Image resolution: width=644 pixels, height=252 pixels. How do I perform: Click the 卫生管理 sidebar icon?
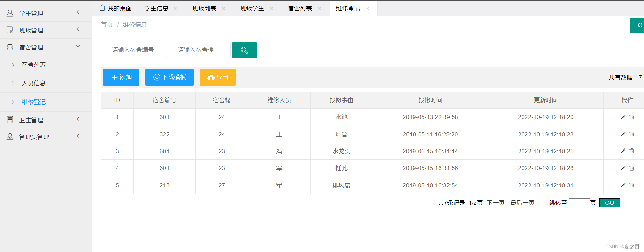point(10,120)
